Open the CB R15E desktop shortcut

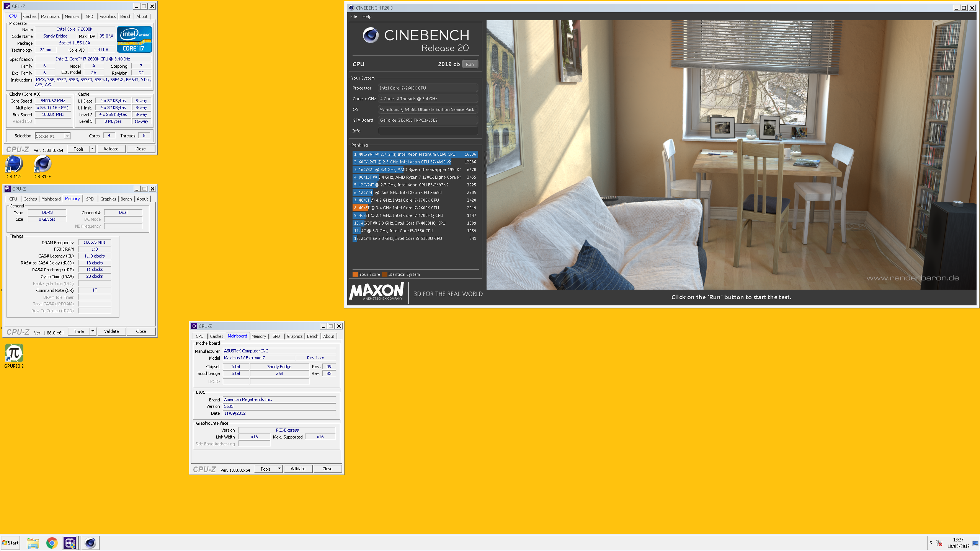[42, 167]
